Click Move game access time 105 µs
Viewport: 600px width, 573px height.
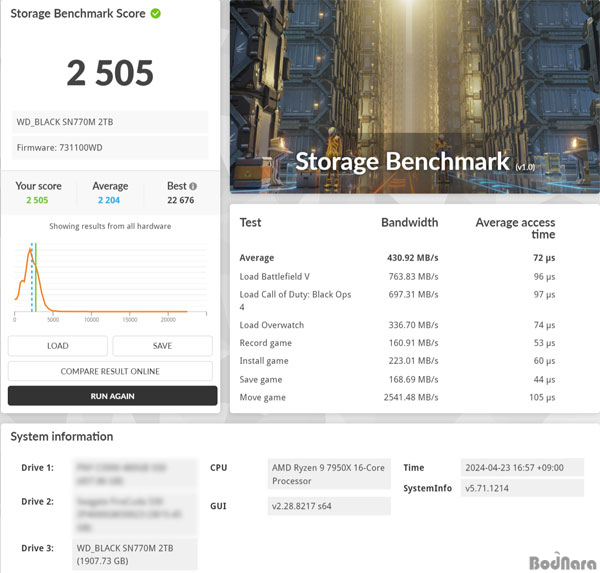coord(542,397)
